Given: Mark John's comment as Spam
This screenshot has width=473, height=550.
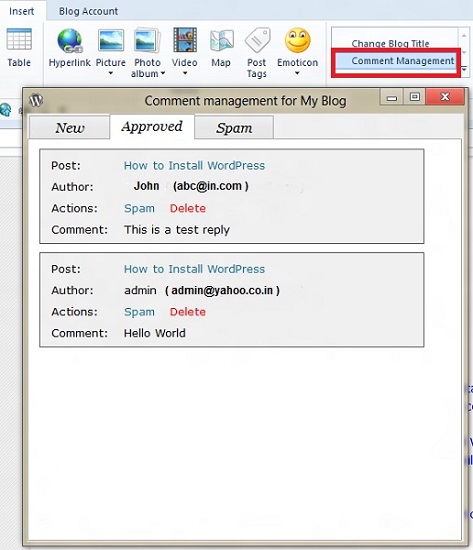Looking at the screenshot, I should click(139, 208).
